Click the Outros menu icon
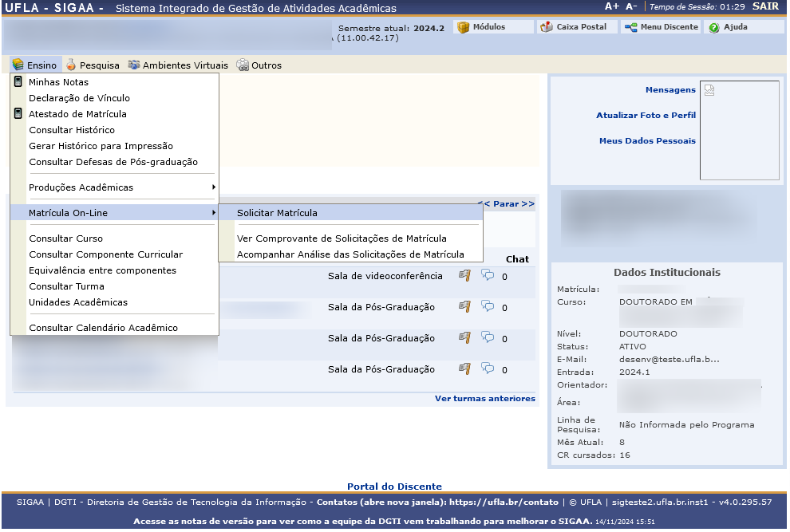This screenshot has height=532, width=790. pyautogui.click(x=241, y=65)
